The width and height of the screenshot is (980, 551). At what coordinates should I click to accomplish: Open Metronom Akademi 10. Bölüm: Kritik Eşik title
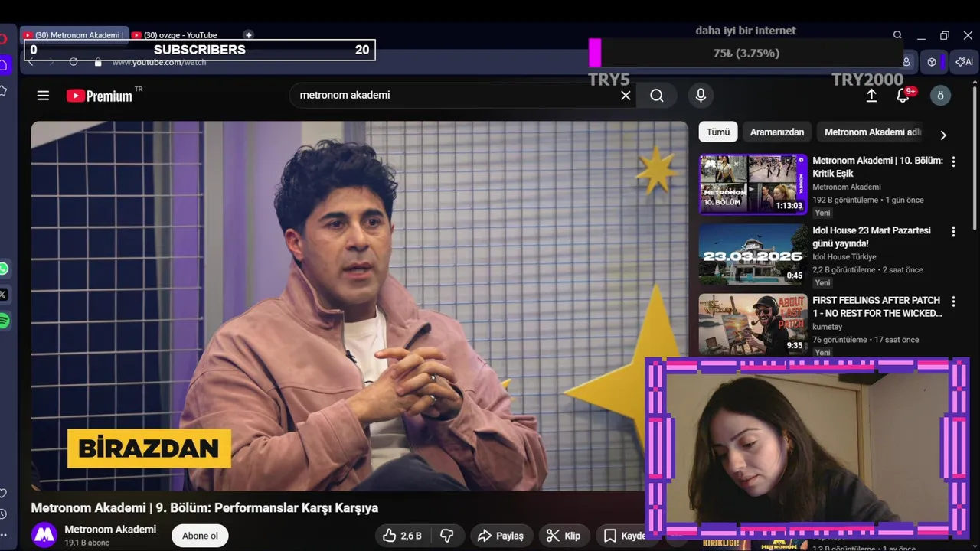point(877,167)
